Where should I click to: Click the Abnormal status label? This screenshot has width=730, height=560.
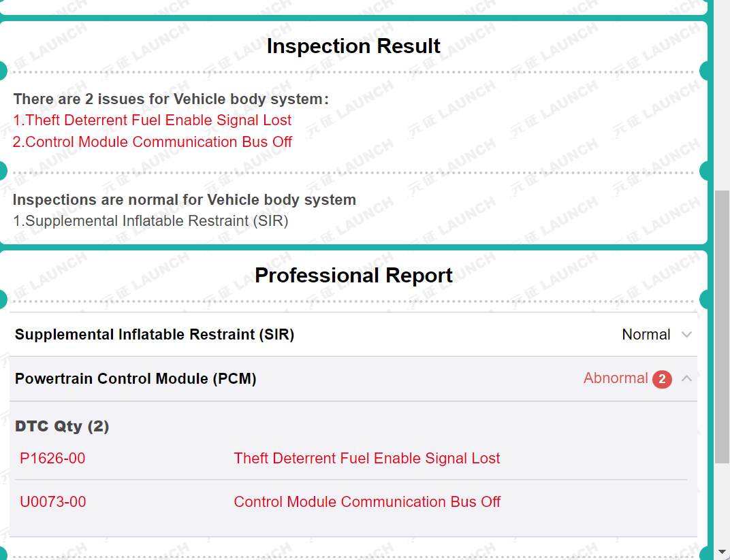click(x=616, y=378)
